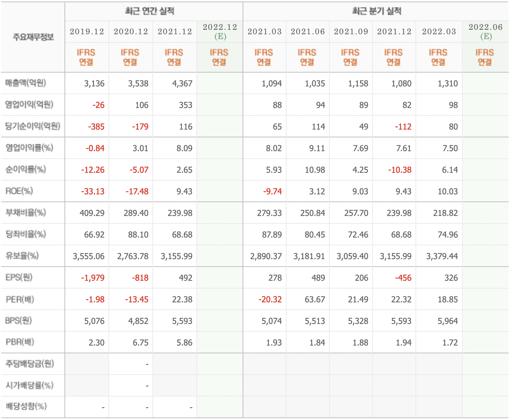This screenshot has width=509, height=420.
Task: Select the 2019.12 annual column header
Action: tap(87, 32)
